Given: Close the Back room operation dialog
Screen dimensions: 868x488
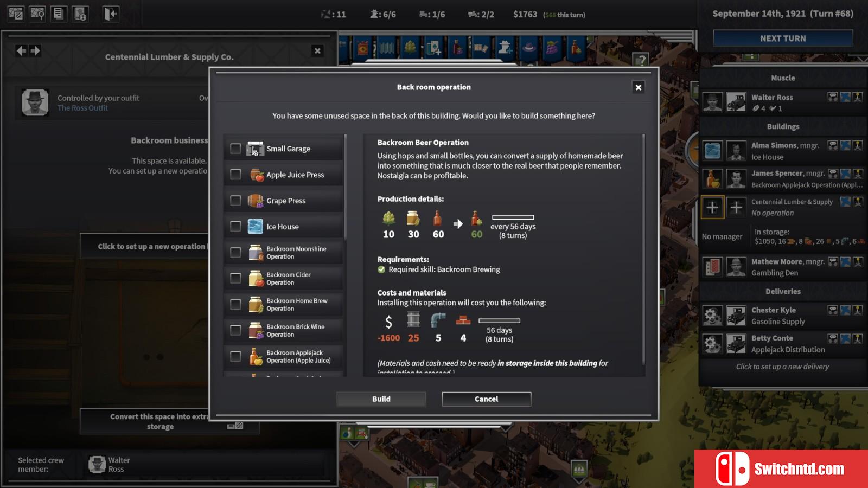Looking at the screenshot, I should tap(639, 87).
